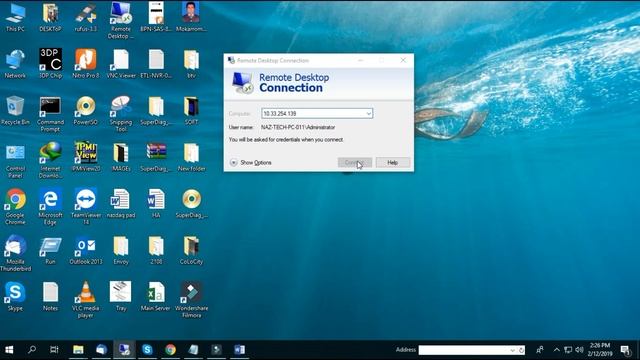Image resolution: width=640 pixels, height=360 pixels.
Task: Select the Internet Download Manager shortcut
Action: [x=50, y=160]
